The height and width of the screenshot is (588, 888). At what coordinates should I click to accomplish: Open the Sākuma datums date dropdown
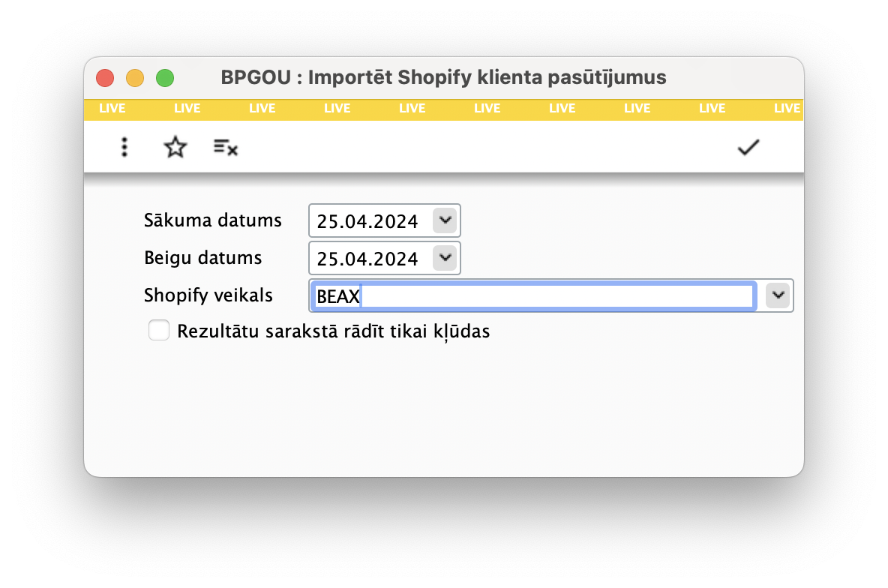pos(445,220)
